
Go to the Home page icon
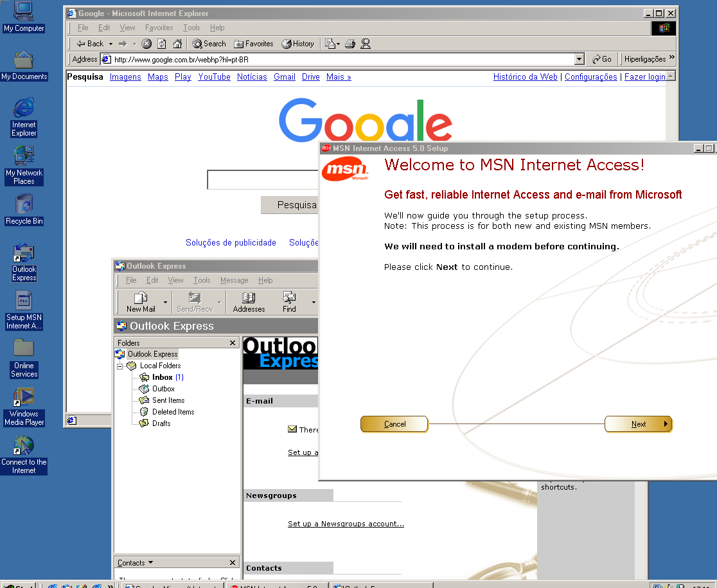177,44
